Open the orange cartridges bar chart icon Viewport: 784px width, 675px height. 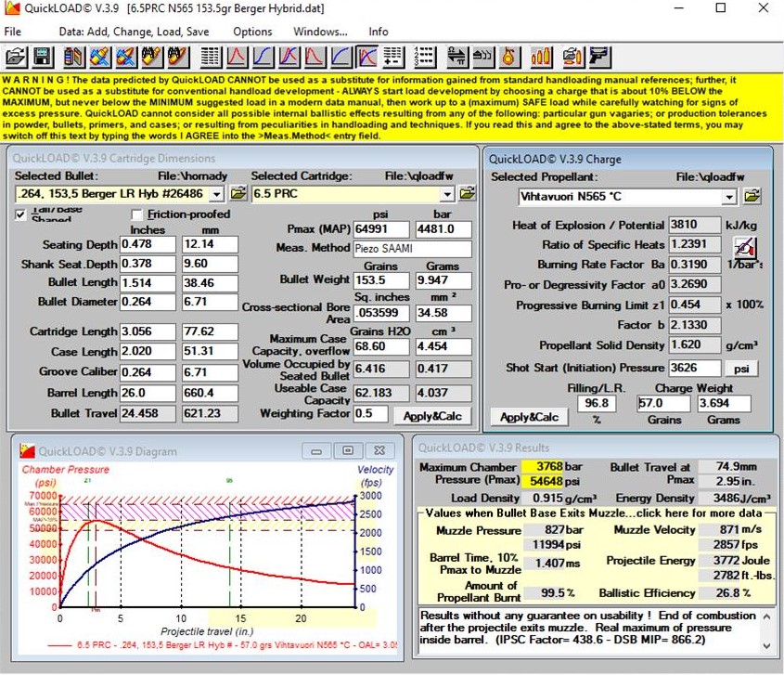click(541, 57)
